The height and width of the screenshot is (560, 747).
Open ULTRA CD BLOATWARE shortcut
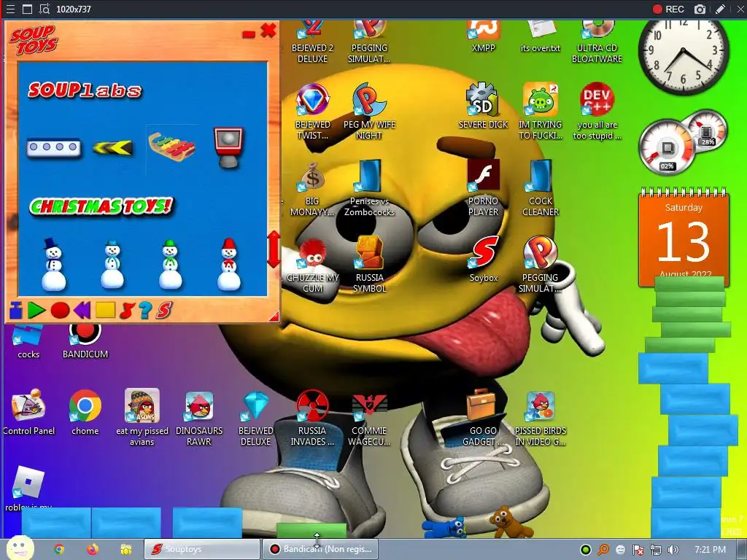pos(597,42)
